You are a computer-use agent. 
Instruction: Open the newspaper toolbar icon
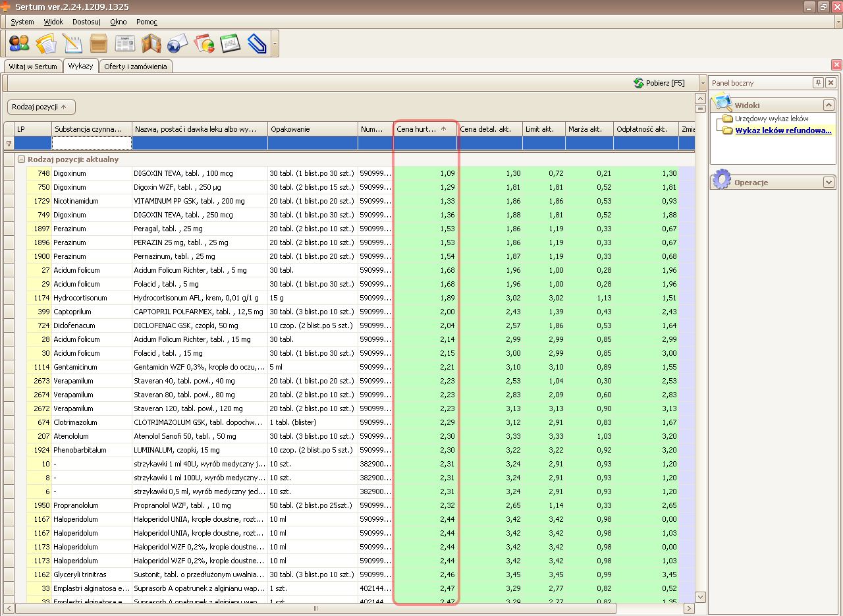pos(124,43)
